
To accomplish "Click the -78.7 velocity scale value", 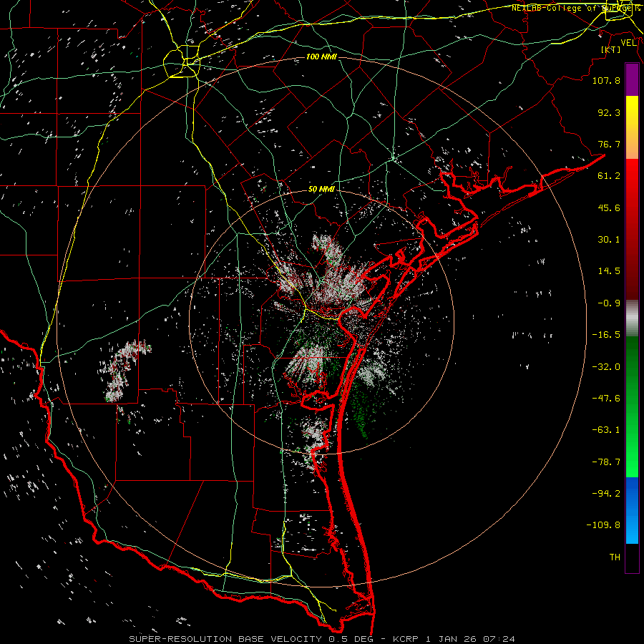I will 606,462.
